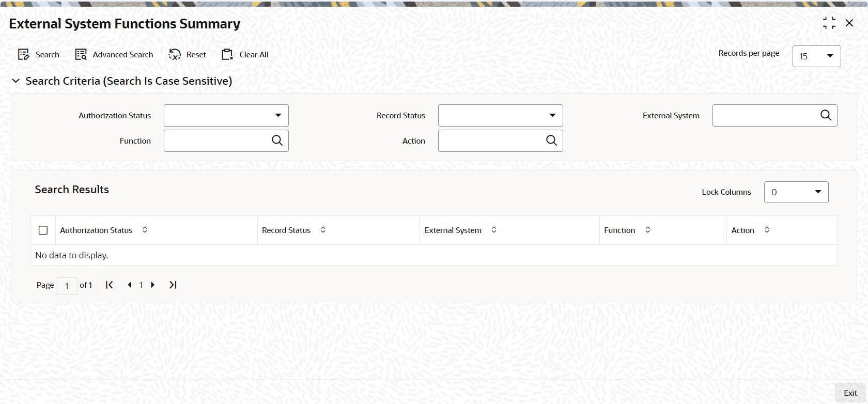Collapse the Search Criteria section
Screen dimensions: 868x404
pos(16,81)
